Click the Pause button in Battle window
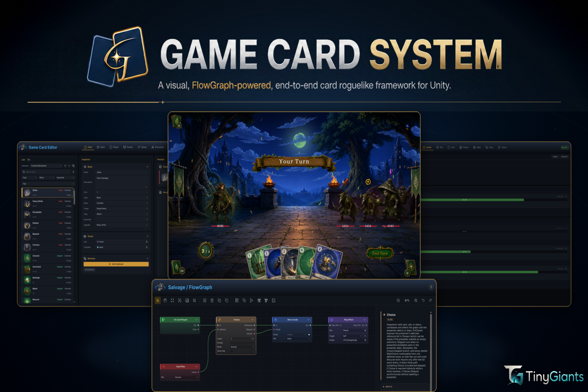The width and height of the screenshot is (588, 392). coord(555,157)
